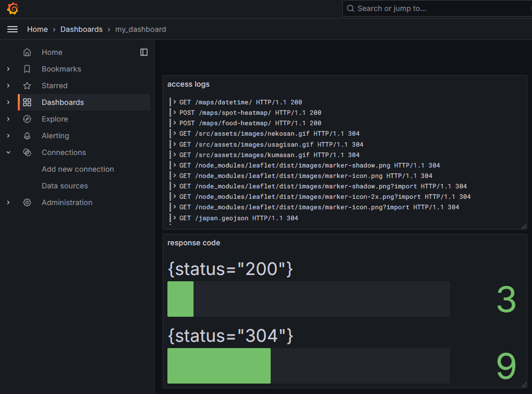Expand the GET /maps/datetime/ log row
This screenshot has height=394, width=532.
[175, 102]
